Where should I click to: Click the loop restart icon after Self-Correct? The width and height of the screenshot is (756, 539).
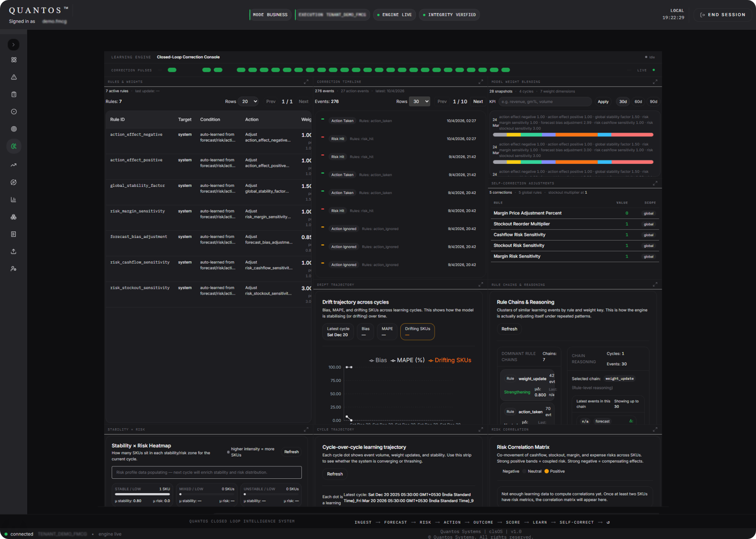click(x=608, y=522)
